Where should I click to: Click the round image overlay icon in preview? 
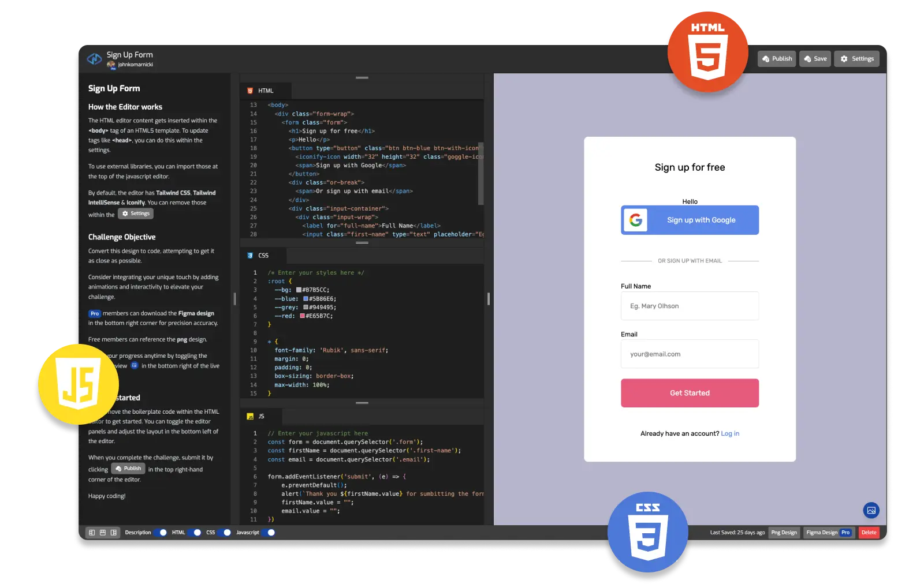[x=871, y=510]
